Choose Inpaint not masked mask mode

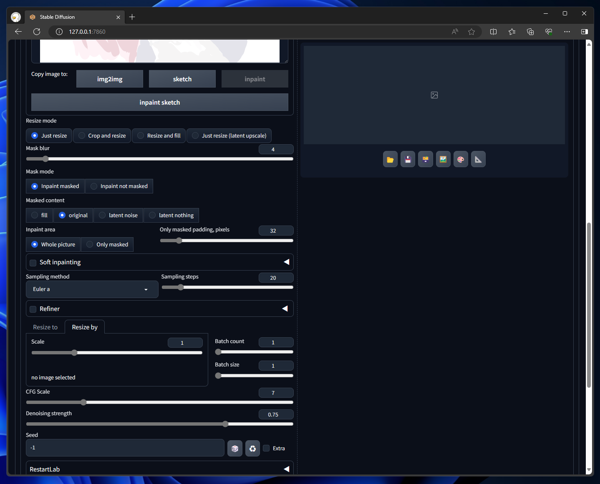[119, 186]
